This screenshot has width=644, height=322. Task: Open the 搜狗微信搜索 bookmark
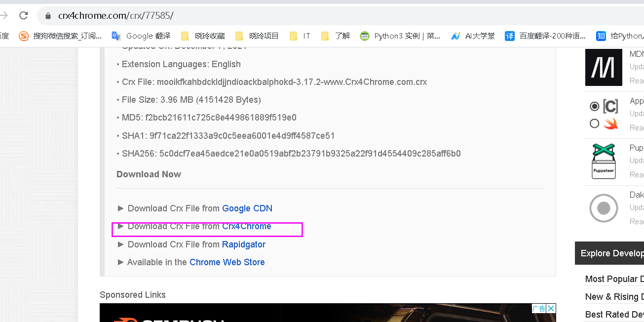tap(60, 36)
